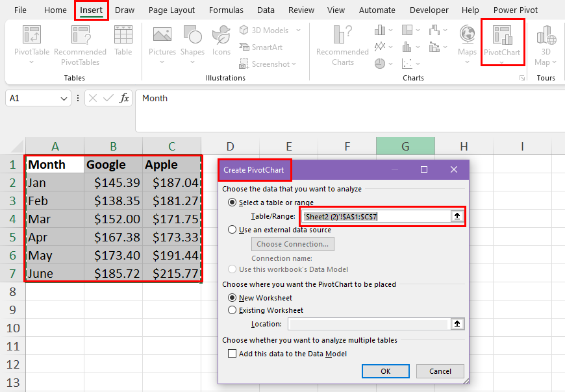The height and width of the screenshot is (392, 565).
Task: Choose Use an external data source
Action: point(232,230)
